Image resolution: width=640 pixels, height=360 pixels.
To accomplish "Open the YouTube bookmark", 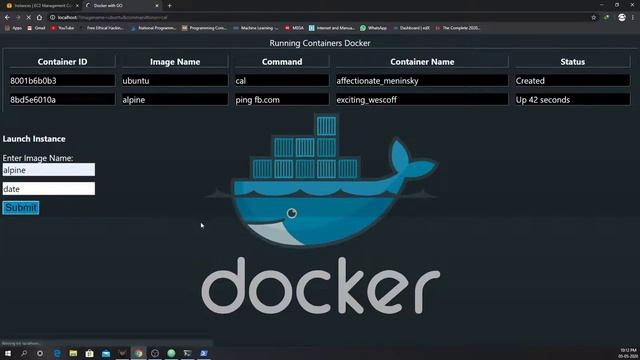I will tap(62, 28).
